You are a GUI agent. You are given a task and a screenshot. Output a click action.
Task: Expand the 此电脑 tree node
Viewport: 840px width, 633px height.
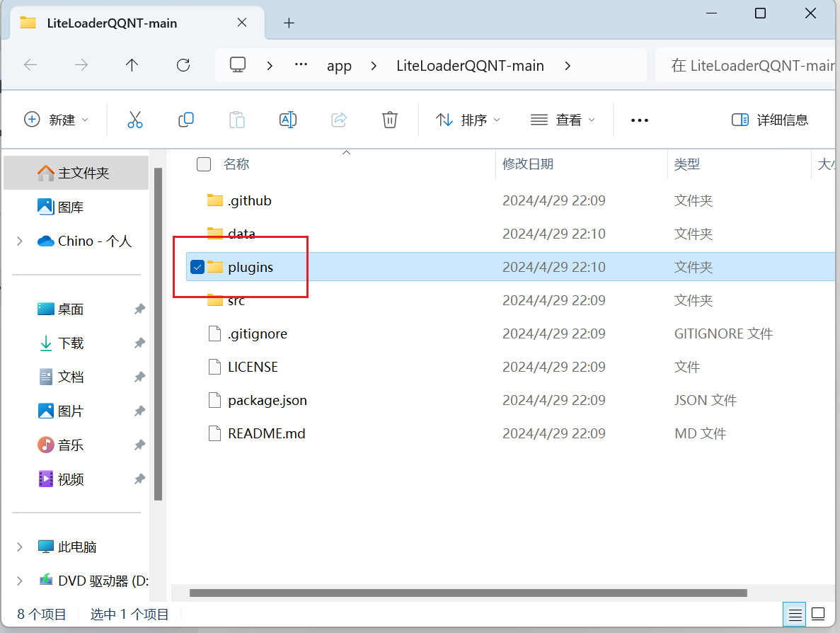point(20,547)
